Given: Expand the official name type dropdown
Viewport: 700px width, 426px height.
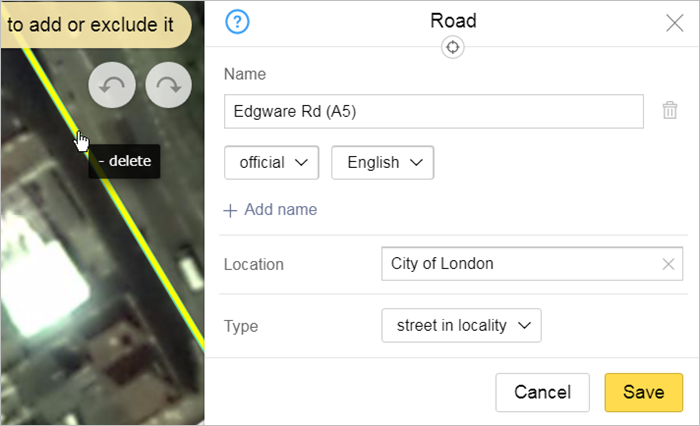Looking at the screenshot, I should pos(271,162).
